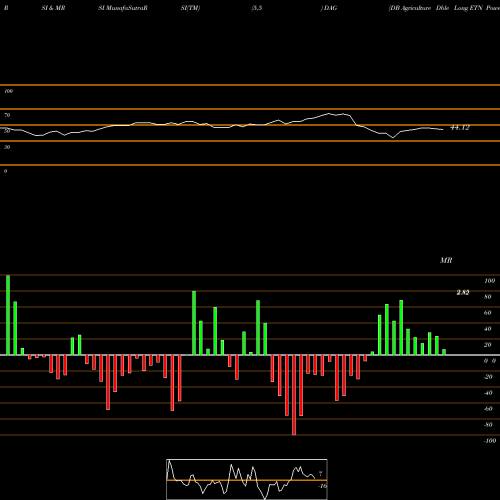The width and height of the screenshot is (500, 500).
Task: Click the '(5,5' parameter text in header
Action: [x=257, y=8]
